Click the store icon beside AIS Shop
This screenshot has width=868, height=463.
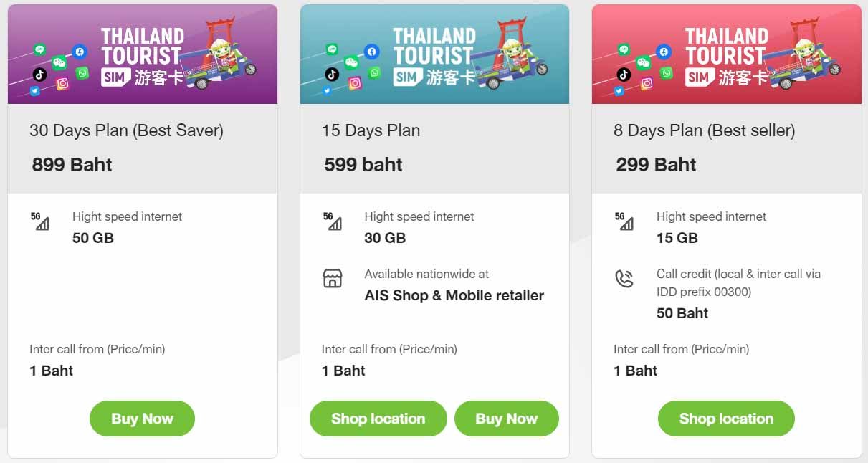tap(333, 278)
